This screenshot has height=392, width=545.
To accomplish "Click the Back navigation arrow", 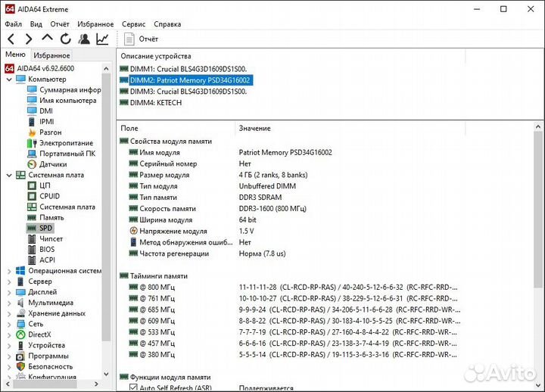I will [11, 39].
